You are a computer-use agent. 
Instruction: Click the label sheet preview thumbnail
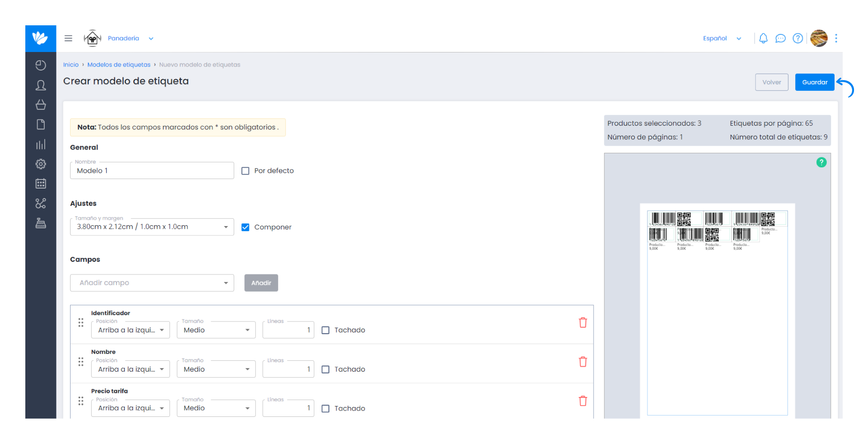[717, 311]
